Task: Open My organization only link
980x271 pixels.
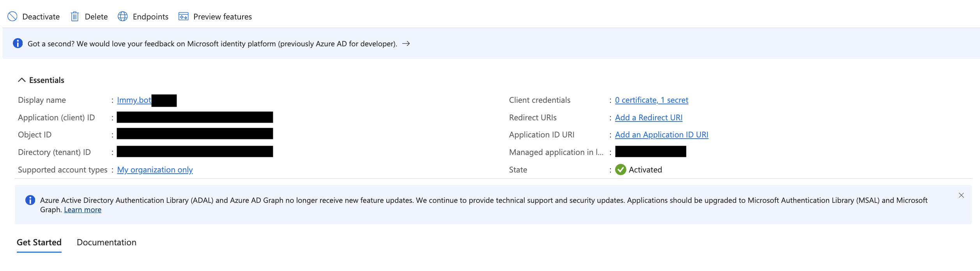Action: tap(155, 170)
